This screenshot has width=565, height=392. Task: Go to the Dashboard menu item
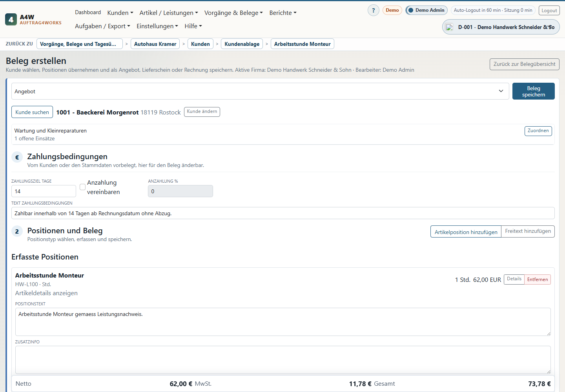(88, 13)
